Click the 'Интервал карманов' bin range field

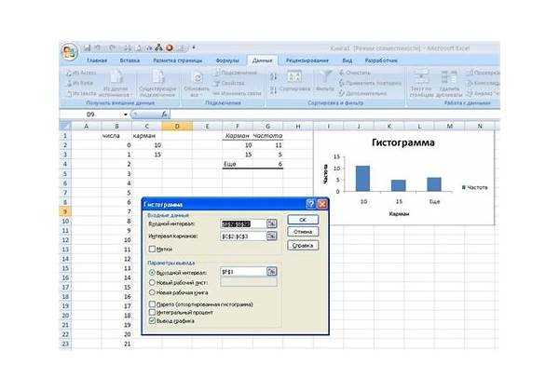tap(243, 236)
